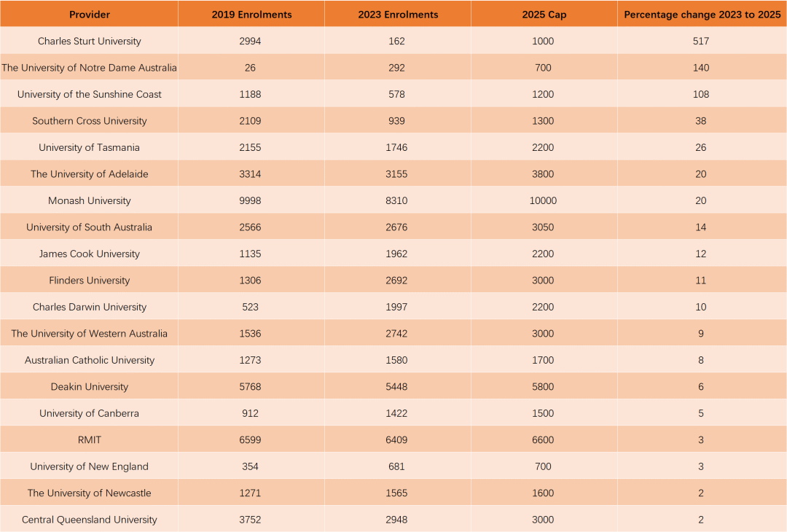
Task: Click the Australian Catholic University cell
Action: click(90, 361)
